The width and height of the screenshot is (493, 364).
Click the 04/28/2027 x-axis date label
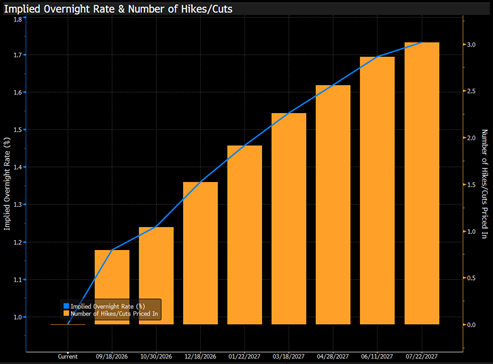pyautogui.click(x=333, y=357)
